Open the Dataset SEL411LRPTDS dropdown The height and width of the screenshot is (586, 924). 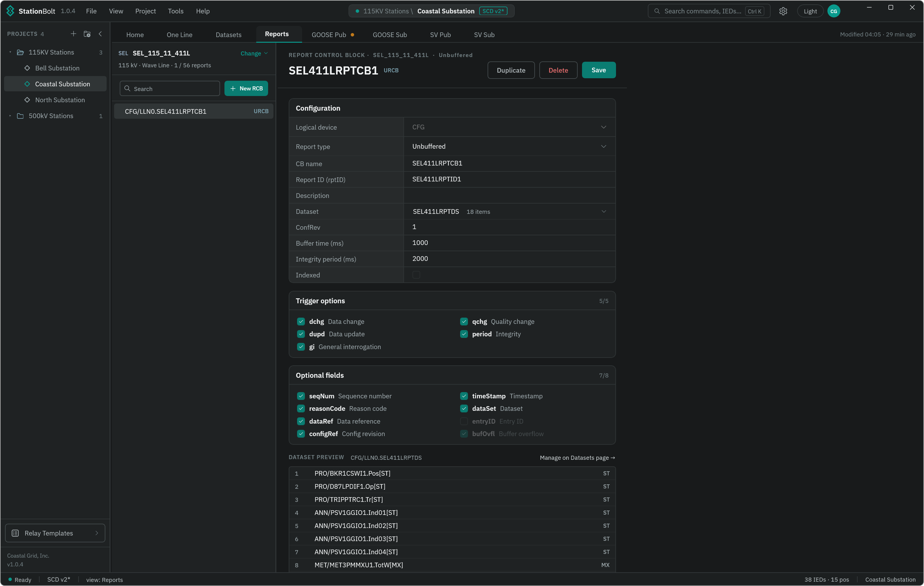(510, 211)
